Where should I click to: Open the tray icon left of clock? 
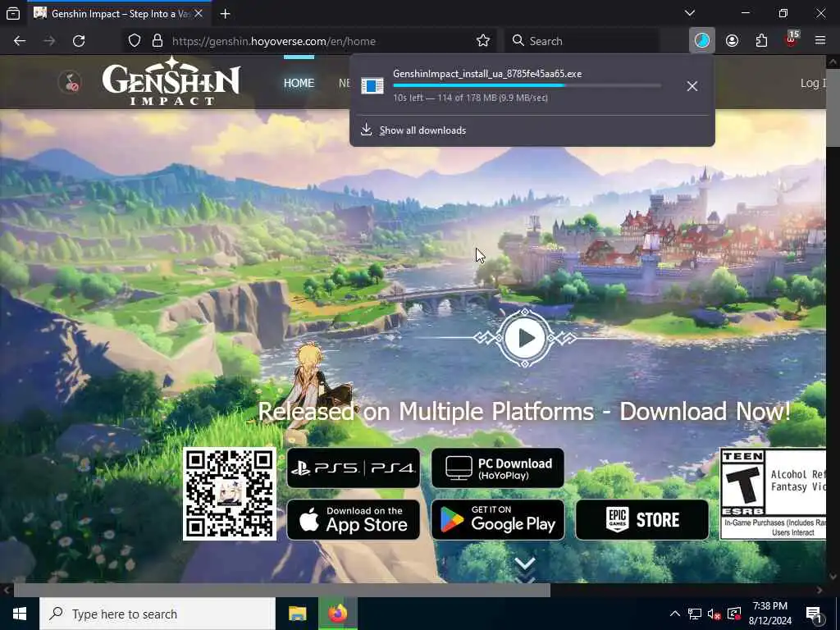pos(734,614)
